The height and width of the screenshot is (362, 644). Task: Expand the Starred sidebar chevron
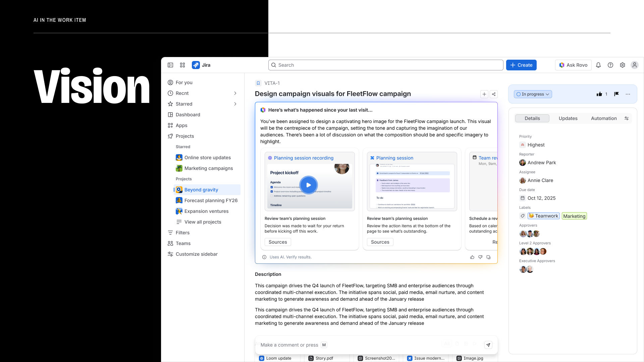(x=235, y=104)
